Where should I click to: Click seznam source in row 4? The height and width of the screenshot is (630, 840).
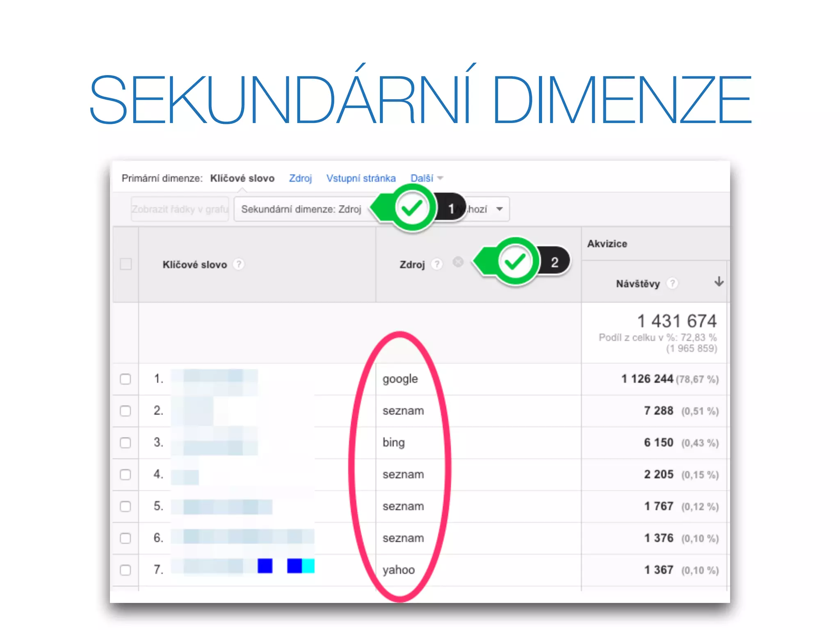click(x=403, y=475)
